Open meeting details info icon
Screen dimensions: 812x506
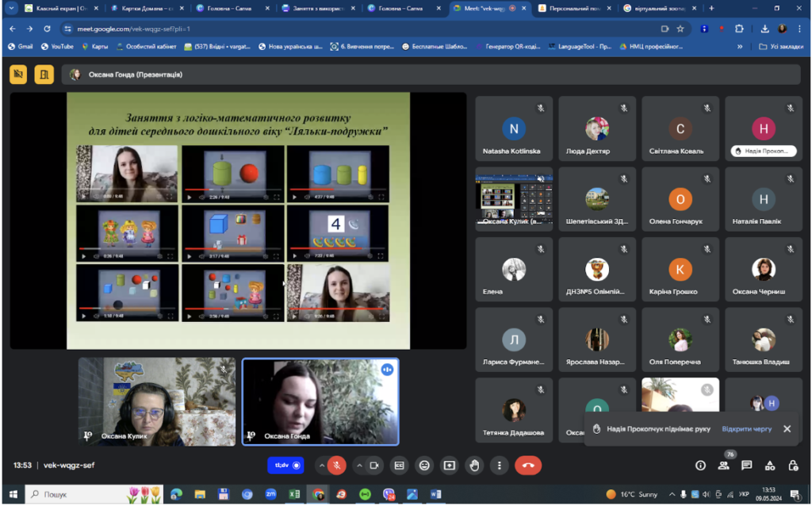tap(700, 466)
